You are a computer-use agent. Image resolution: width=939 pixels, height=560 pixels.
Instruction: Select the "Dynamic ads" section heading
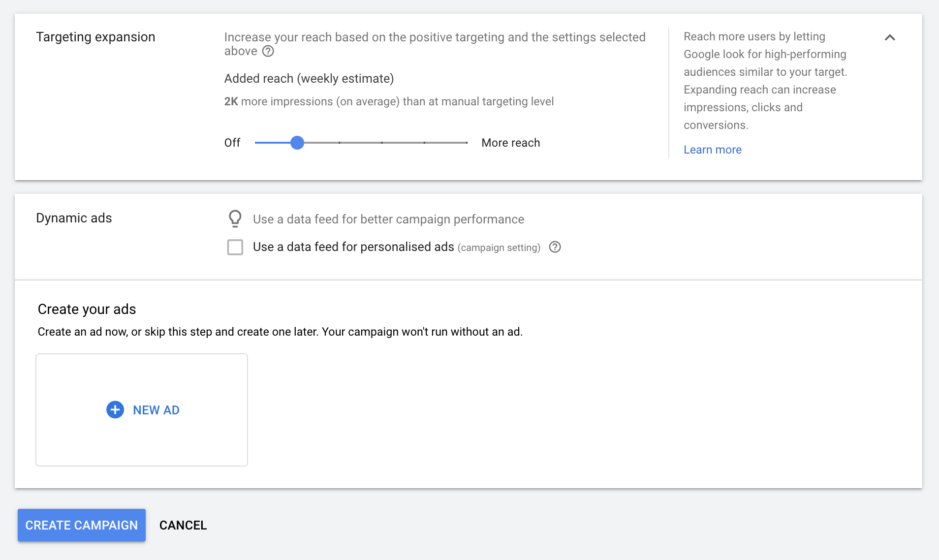pyautogui.click(x=74, y=218)
